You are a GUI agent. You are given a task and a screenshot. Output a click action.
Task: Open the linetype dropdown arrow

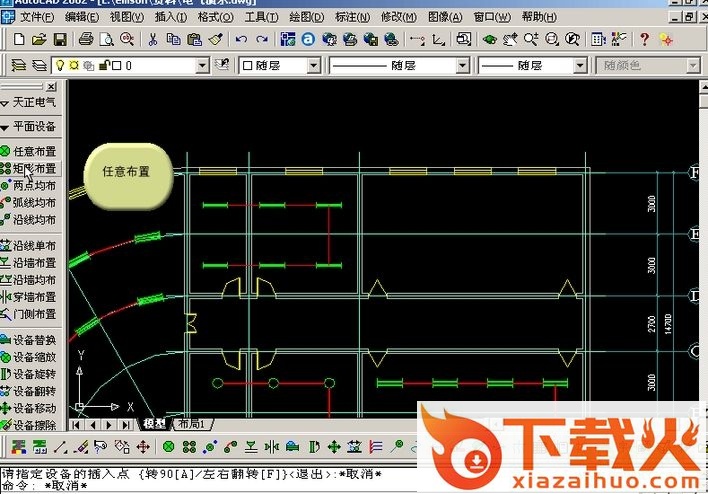point(462,66)
